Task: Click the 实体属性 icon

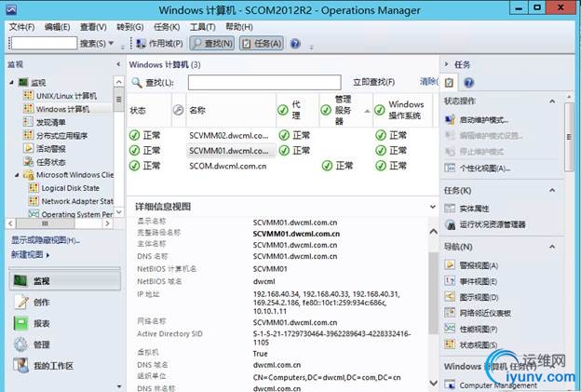Action: point(450,209)
